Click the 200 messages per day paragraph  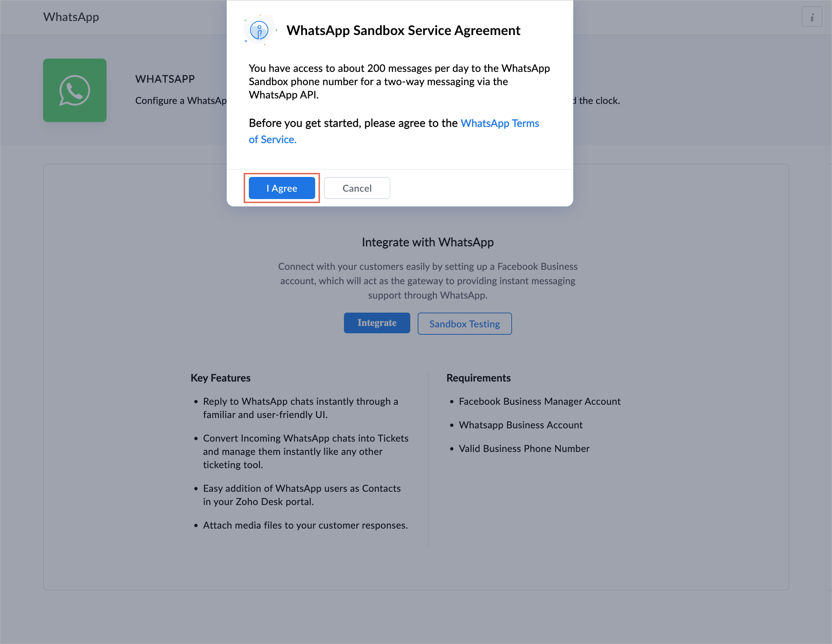pos(399,81)
